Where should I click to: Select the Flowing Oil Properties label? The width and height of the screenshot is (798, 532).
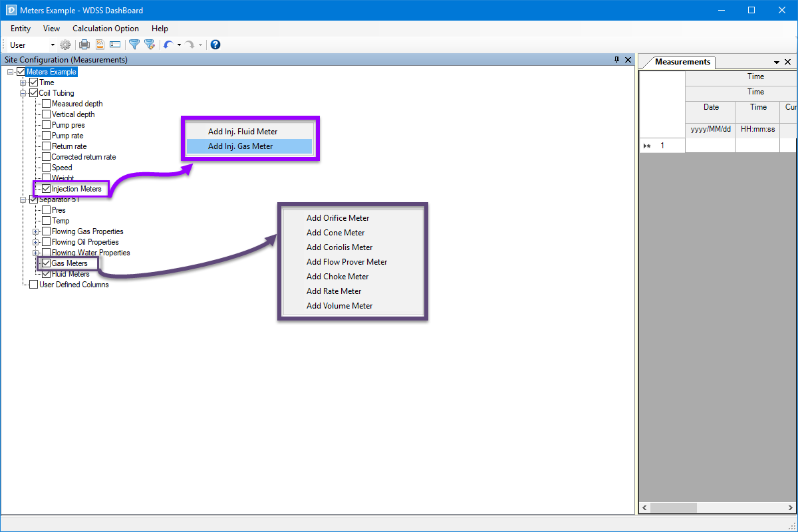(x=85, y=242)
